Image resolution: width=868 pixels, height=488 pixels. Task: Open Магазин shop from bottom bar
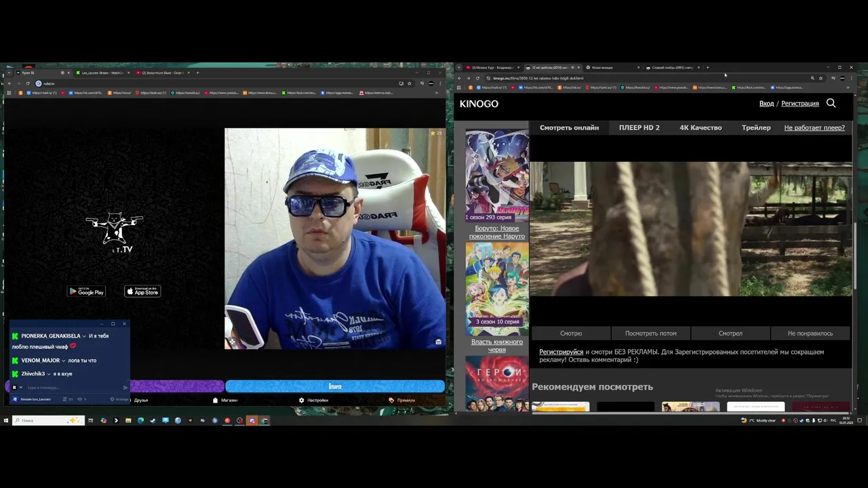pyautogui.click(x=226, y=400)
